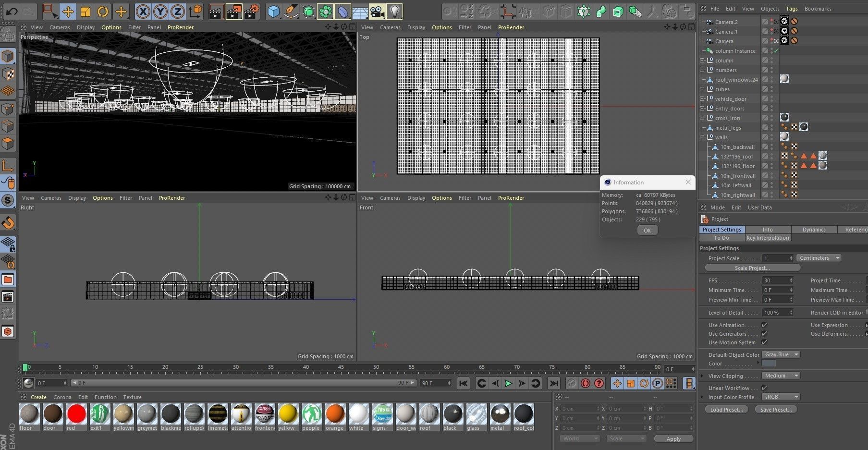This screenshot has width=868, height=450.
Task: Open ProRender menu in Perspective viewport
Action: [181, 27]
